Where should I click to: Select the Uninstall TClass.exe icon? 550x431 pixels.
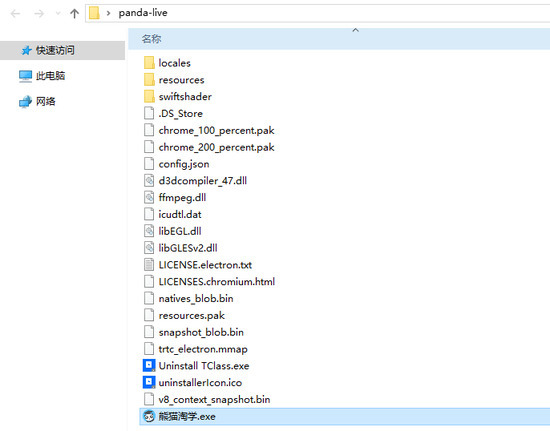(x=149, y=365)
